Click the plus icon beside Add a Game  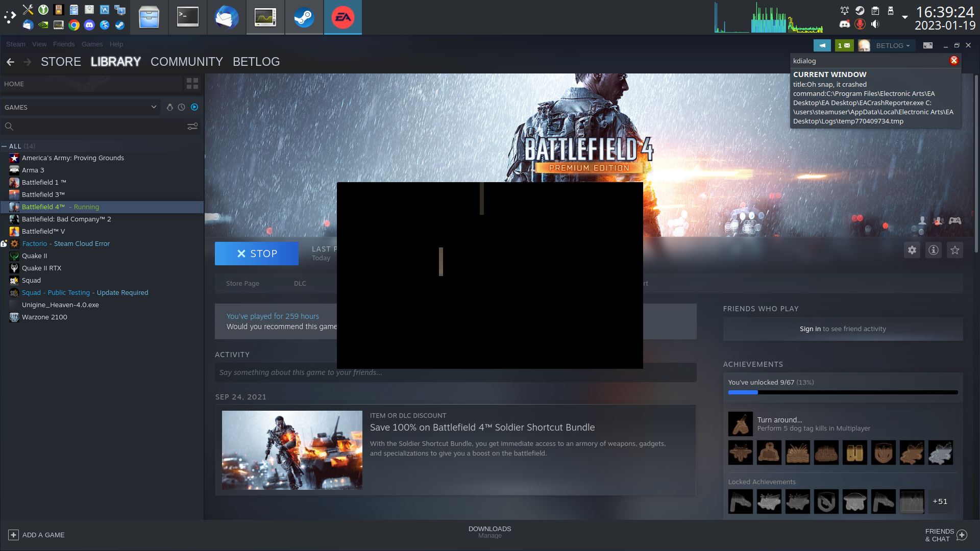tap(14, 535)
